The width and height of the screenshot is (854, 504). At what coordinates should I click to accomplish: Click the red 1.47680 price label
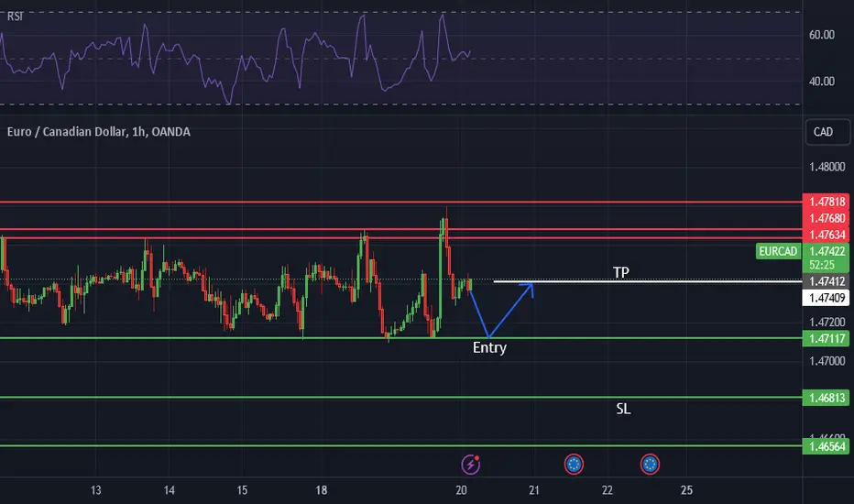pyautogui.click(x=827, y=218)
